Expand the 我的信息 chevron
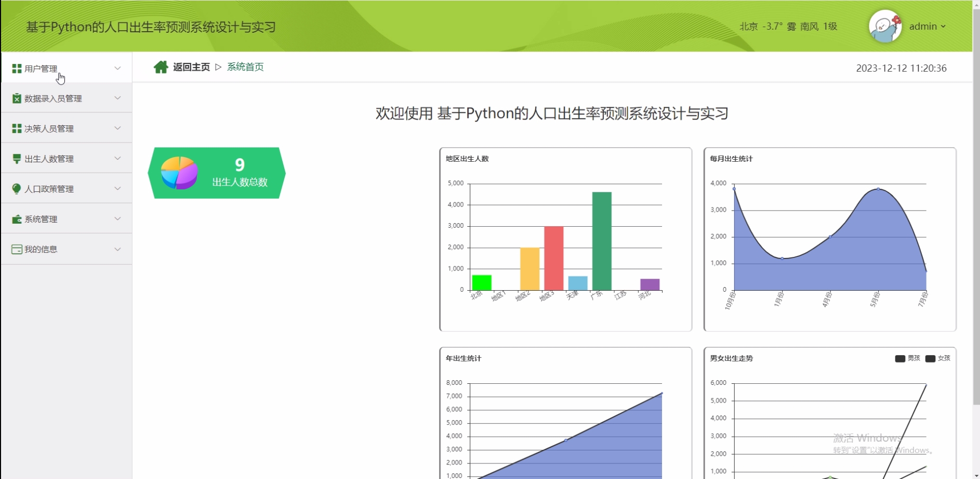Viewport: 980px width, 479px height. (118, 249)
